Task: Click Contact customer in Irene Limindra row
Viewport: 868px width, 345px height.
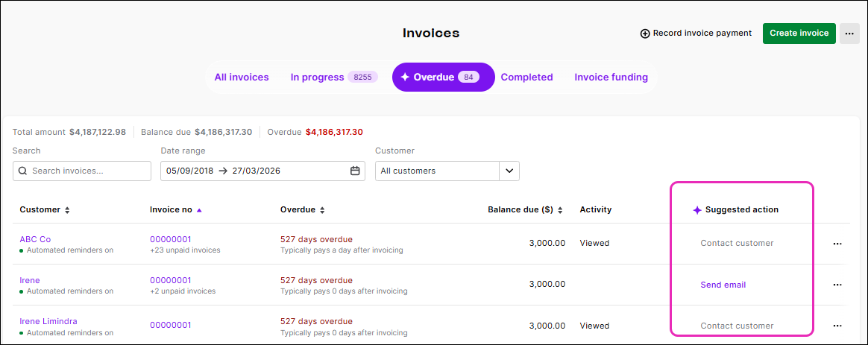Action: [x=737, y=326]
